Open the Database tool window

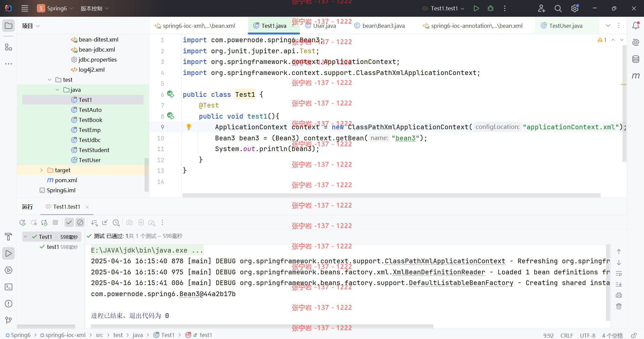point(636,59)
